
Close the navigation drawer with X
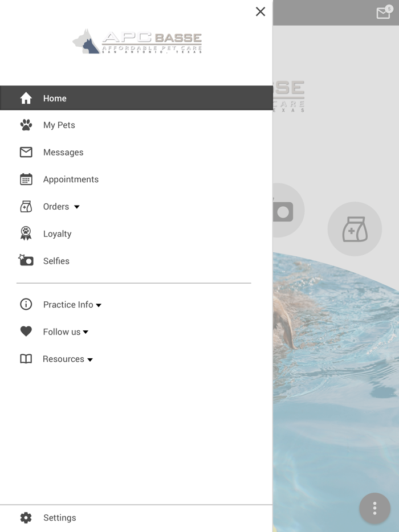click(260, 11)
